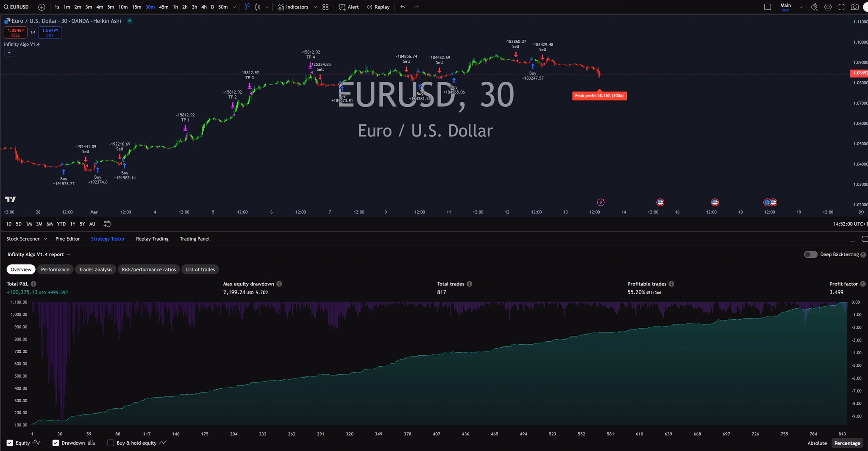
Task: Open the go-to-date calendar icon
Action: pos(107,224)
